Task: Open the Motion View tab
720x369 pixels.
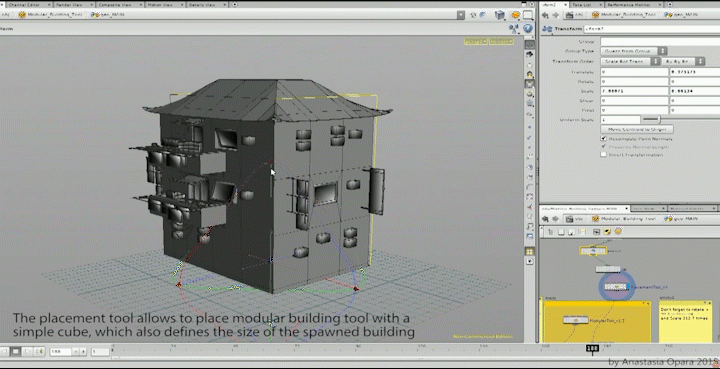Action: click(165, 5)
